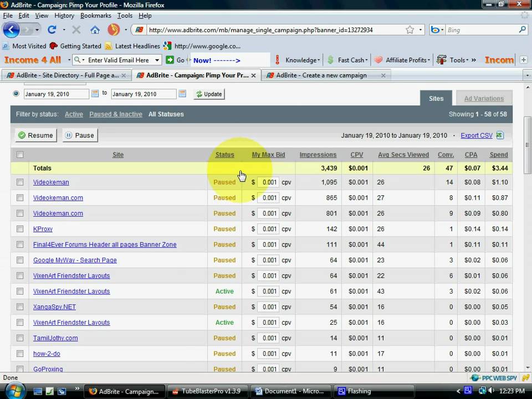This screenshot has height=399, width=532.
Task: Check the TamilJothy.com row checkbox
Action: coord(20,338)
